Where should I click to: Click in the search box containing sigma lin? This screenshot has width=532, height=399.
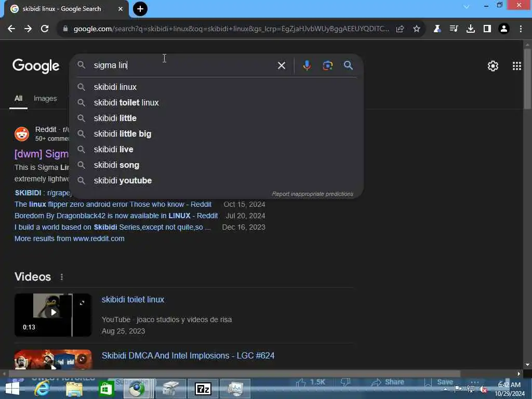pos(183,65)
